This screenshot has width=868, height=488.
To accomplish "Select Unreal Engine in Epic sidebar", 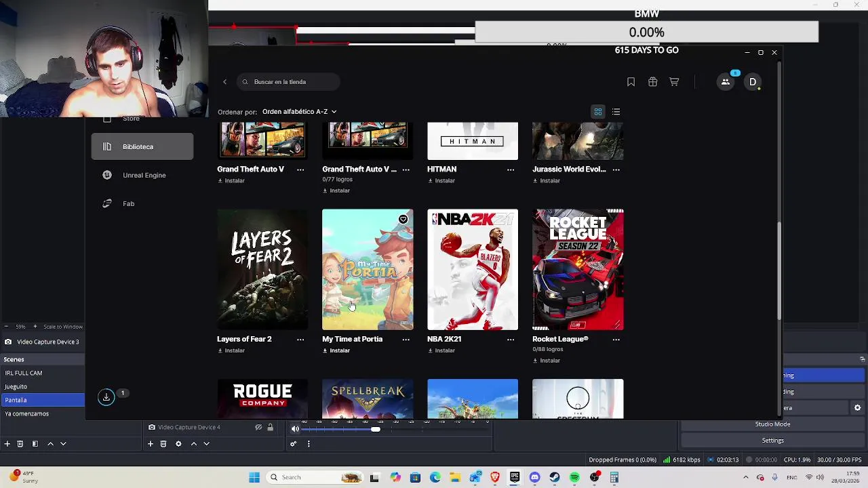I will click(x=142, y=175).
